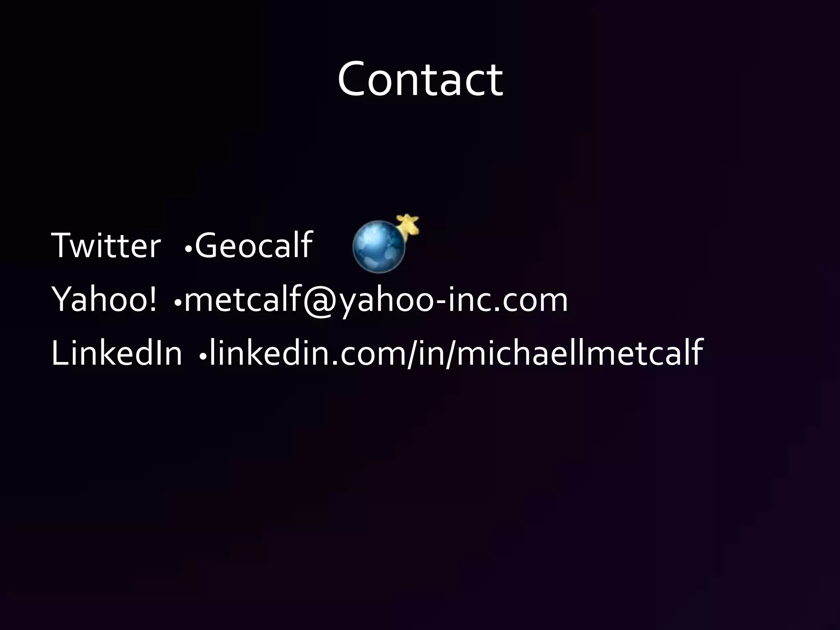Click the Contact slide title
Viewport: 840px width, 630px height.
point(420,79)
